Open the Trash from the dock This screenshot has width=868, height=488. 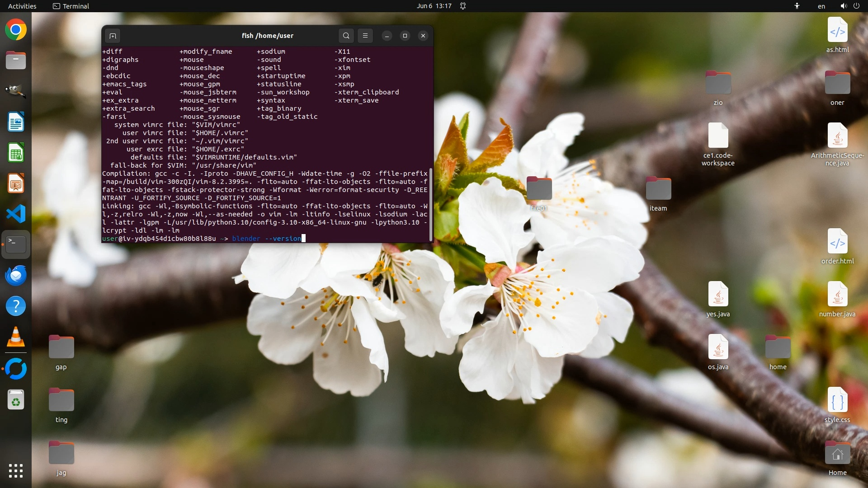[16, 400]
